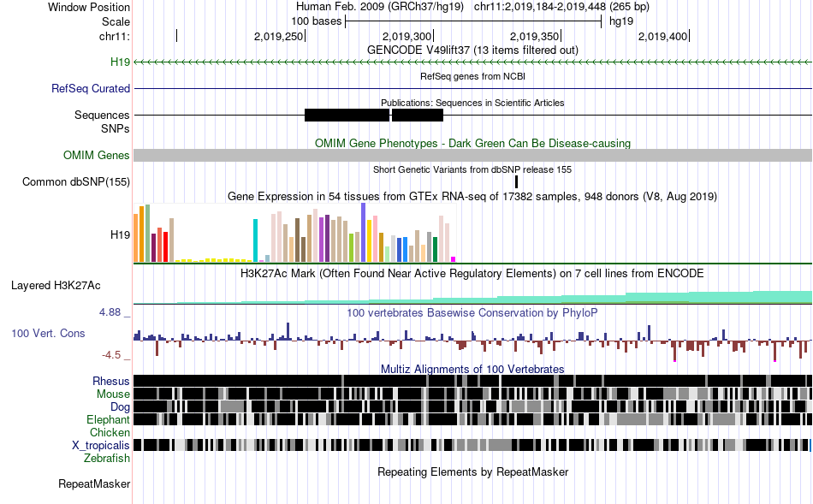Screen dimensions: 813x504
Task: Open the Basewise Conservation by PhyloP title
Action: (472, 312)
